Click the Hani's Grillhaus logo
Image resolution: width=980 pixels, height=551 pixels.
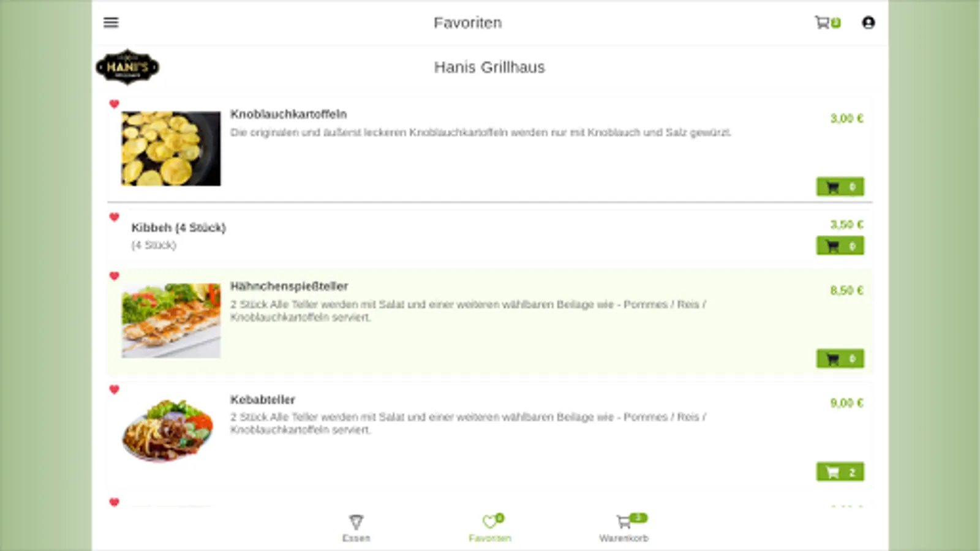127,67
